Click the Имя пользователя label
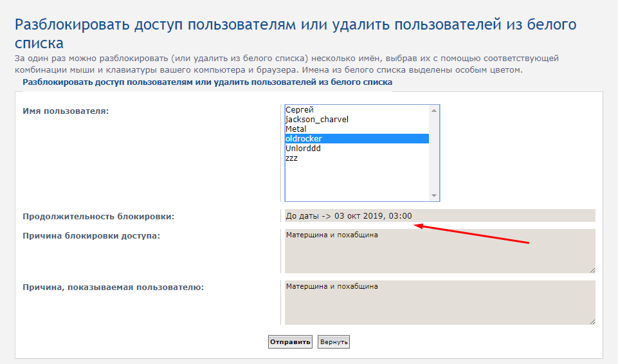 point(66,111)
